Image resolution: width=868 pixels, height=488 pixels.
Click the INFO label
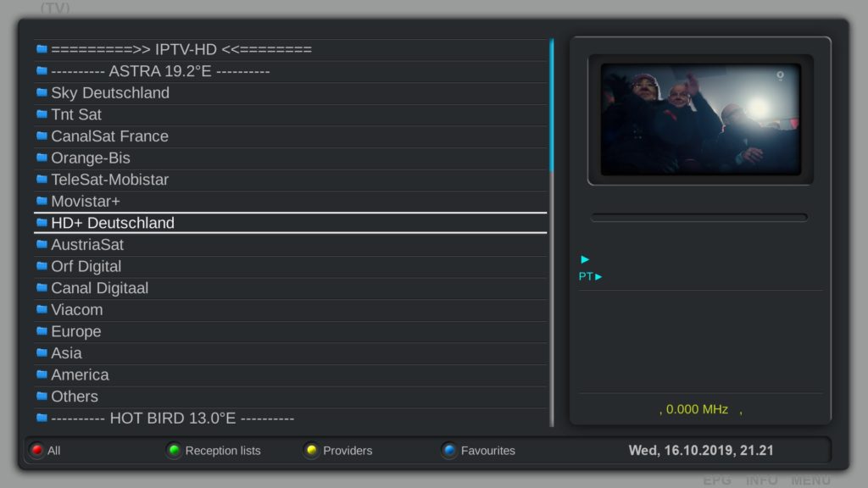coord(762,480)
